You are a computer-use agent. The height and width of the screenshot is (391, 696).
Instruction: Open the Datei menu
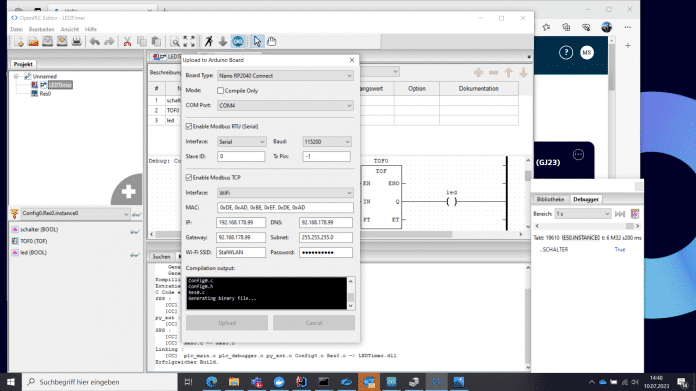16,29
